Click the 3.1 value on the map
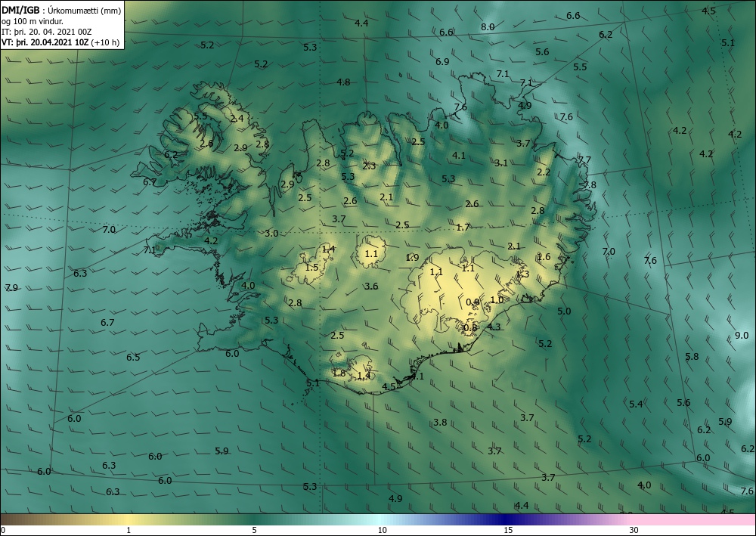This screenshot has height=536, width=756. coord(501,163)
